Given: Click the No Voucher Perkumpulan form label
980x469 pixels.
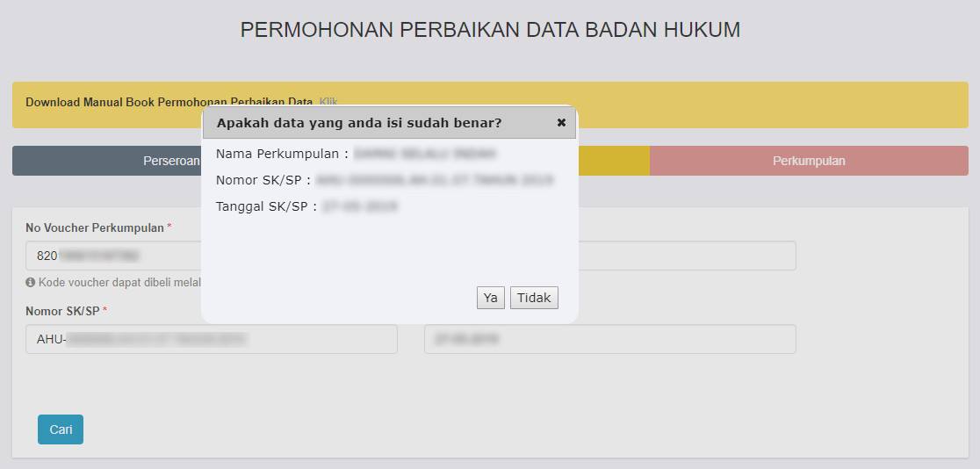Looking at the screenshot, I should click(95, 227).
